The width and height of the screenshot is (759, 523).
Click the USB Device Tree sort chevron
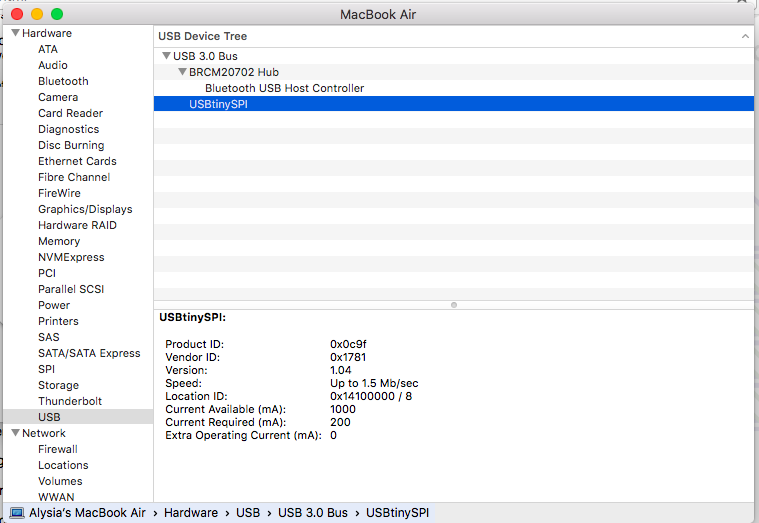745,36
